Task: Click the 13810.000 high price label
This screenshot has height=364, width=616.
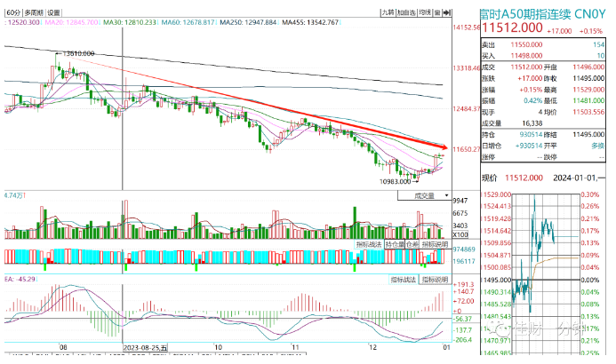Action: (78, 53)
